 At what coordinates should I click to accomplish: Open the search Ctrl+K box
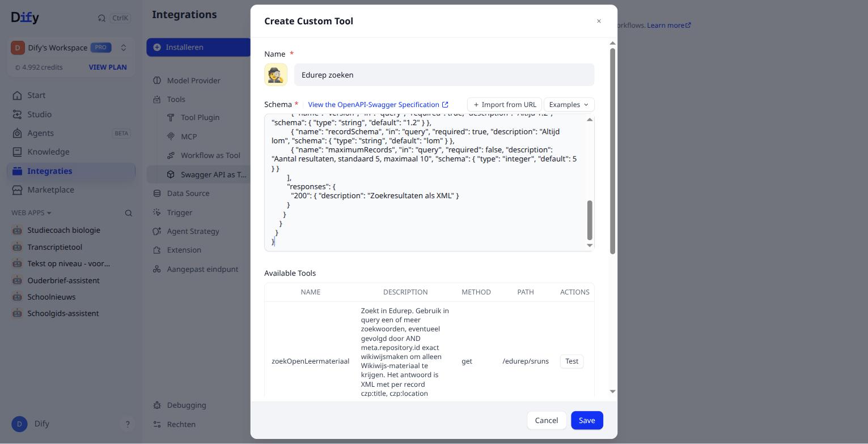pos(113,18)
